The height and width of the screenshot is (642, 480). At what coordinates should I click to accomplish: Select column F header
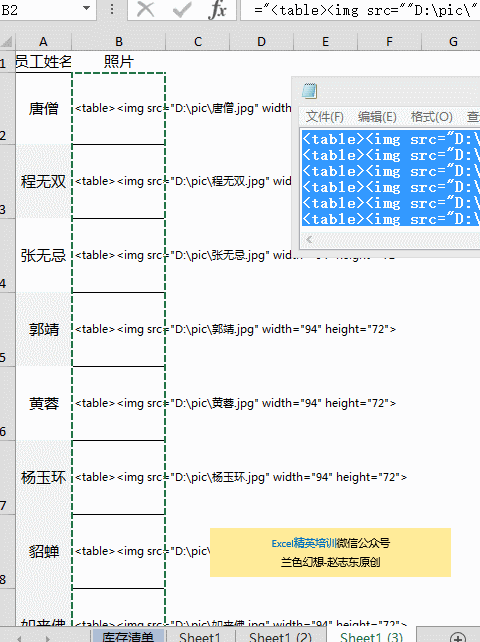(389, 42)
